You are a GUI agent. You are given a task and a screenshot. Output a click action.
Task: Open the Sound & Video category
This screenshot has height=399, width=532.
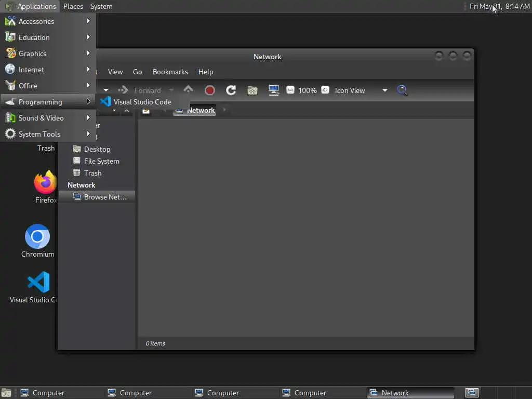[48, 118]
